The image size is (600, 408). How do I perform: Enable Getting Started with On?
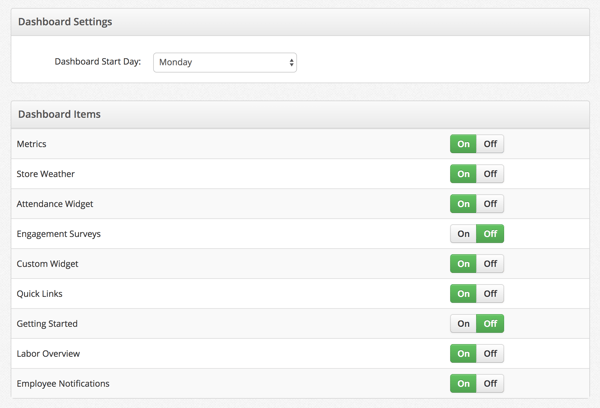[463, 323]
